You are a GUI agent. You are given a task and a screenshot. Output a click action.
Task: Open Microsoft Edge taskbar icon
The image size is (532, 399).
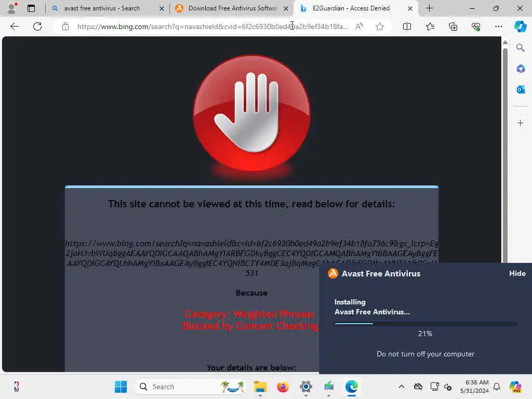(x=352, y=387)
